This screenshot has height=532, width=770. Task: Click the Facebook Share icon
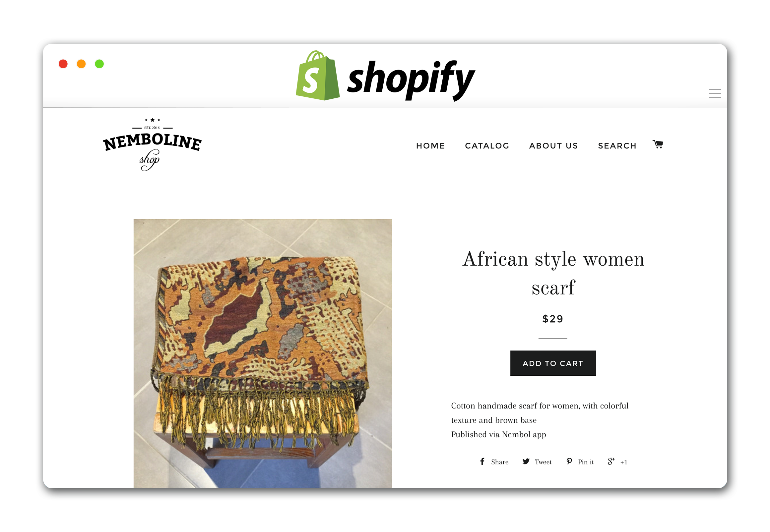tap(482, 461)
